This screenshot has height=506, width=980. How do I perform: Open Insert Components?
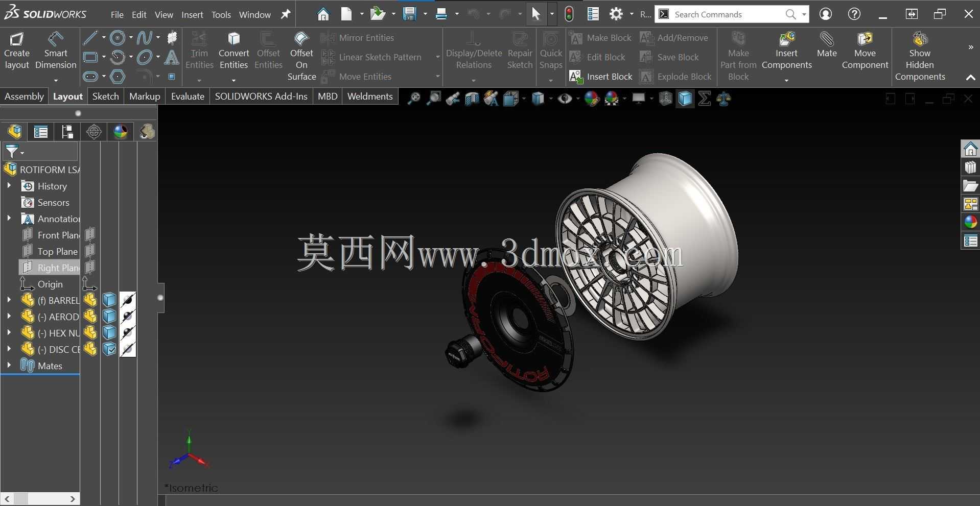[786, 51]
